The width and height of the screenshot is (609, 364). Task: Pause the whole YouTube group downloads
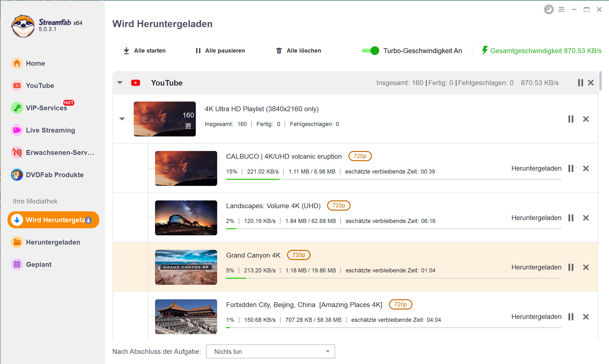(x=580, y=83)
